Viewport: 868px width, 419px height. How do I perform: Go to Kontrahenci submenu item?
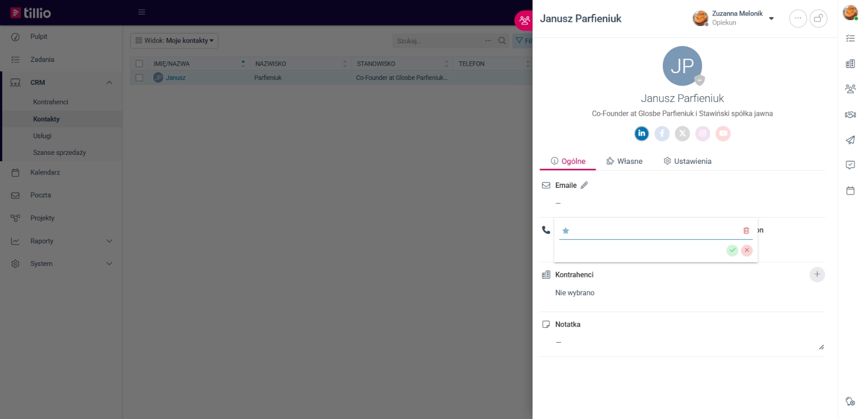(x=51, y=102)
